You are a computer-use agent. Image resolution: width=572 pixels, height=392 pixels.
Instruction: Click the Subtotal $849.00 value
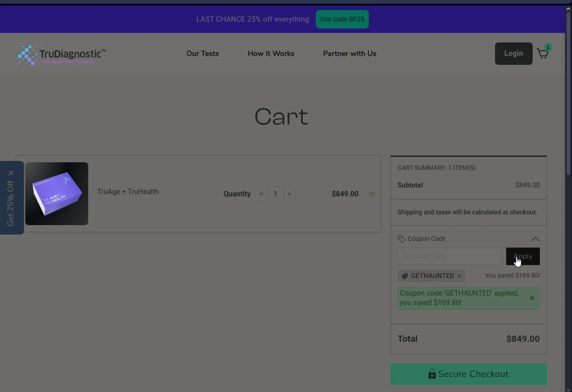pos(527,185)
